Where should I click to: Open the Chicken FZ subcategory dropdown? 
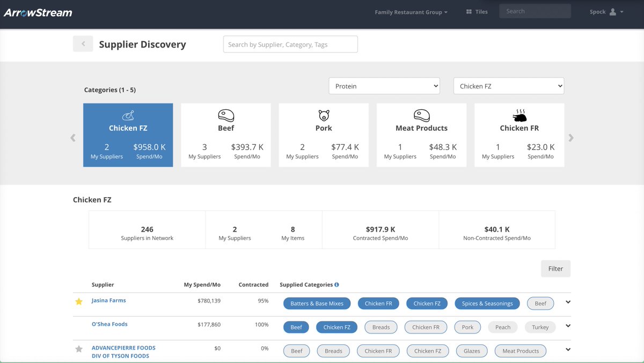point(509,86)
